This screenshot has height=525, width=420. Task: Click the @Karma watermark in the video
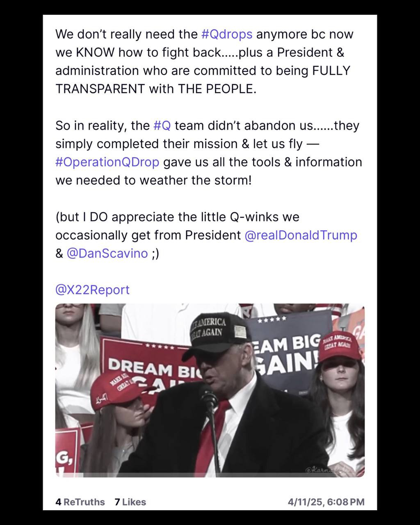(x=331, y=470)
